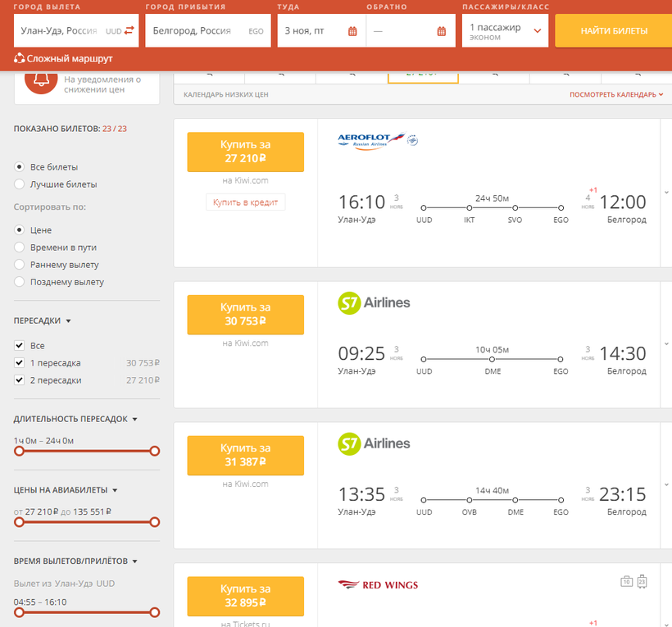Click the Red Wings airline logo
The image size is (672, 627).
(x=378, y=585)
